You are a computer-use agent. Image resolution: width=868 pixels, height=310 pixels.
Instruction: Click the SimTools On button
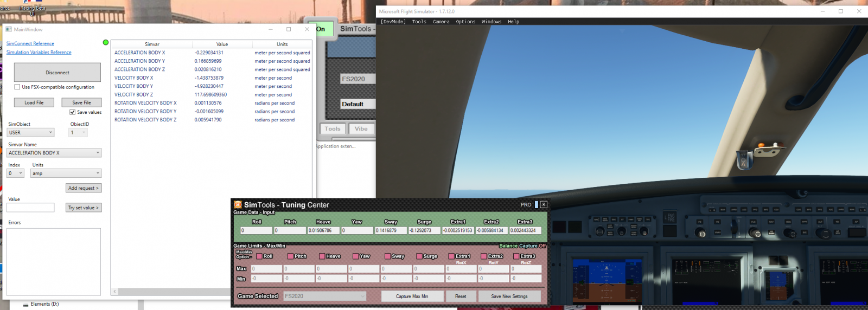click(321, 29)
